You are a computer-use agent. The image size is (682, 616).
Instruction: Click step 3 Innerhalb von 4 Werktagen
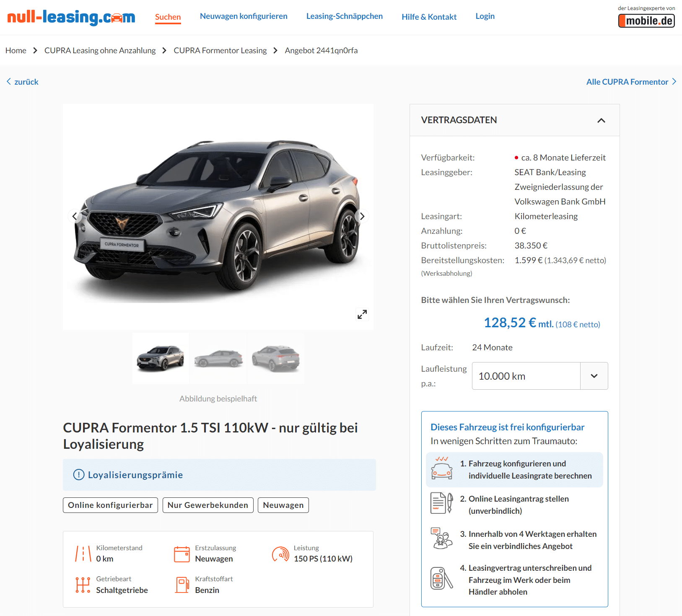tap(528, 540)
